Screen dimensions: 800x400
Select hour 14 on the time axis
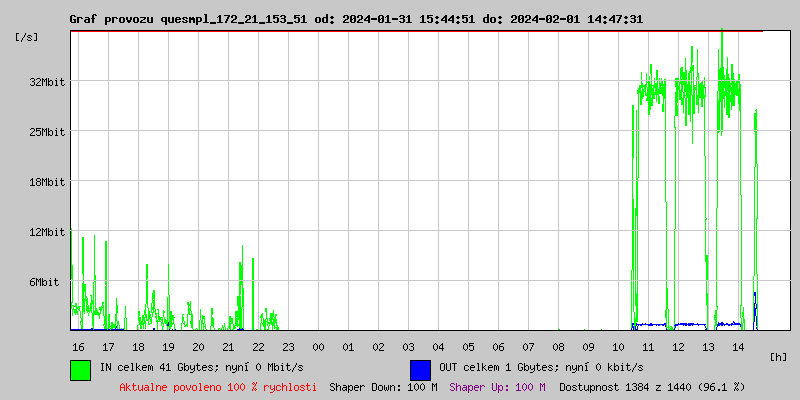click(x=738, y=346)
